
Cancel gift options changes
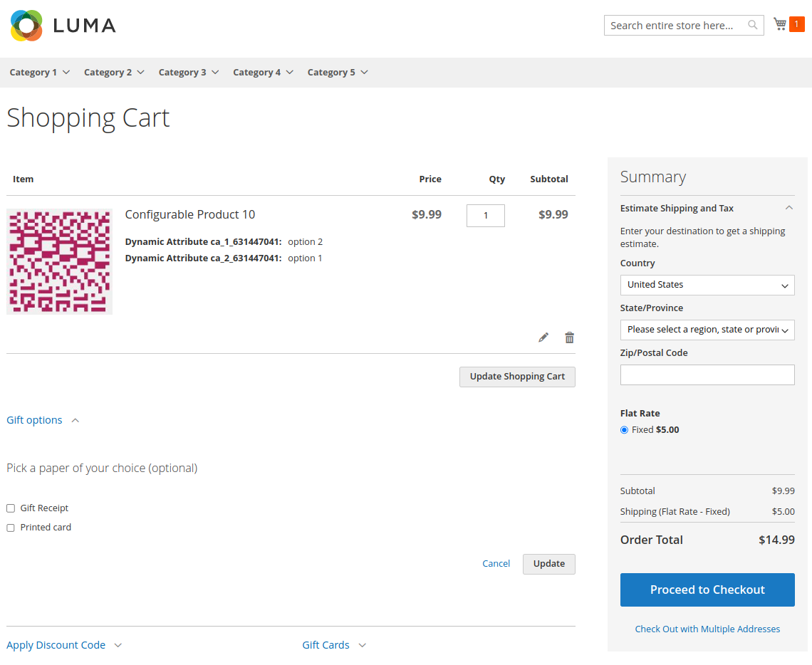click(496, 564)
